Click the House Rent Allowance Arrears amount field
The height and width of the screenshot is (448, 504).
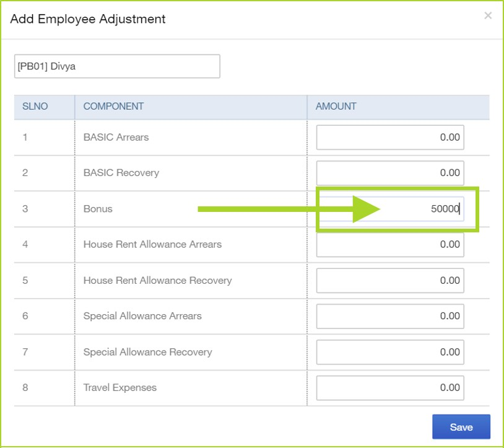[x=390, y=244]
